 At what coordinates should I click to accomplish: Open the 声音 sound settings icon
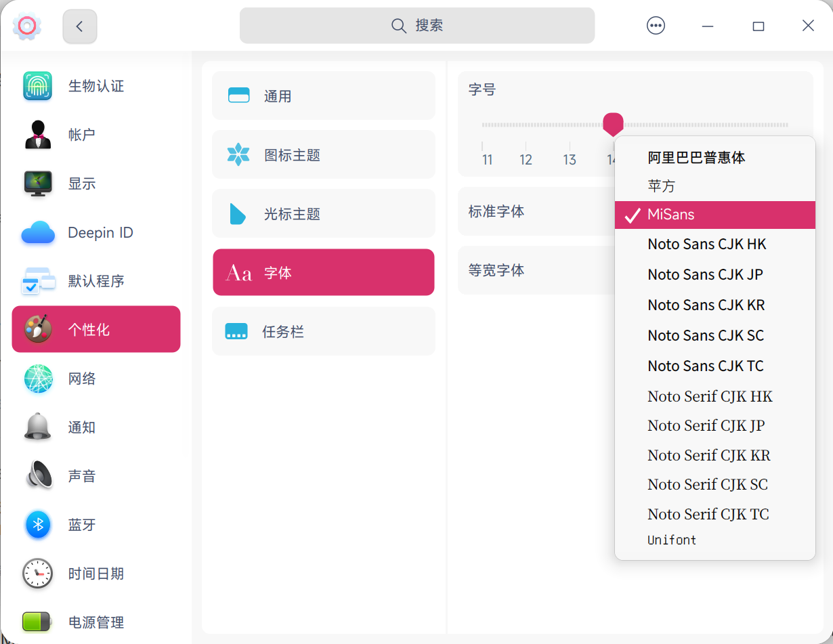pos(37,475)
